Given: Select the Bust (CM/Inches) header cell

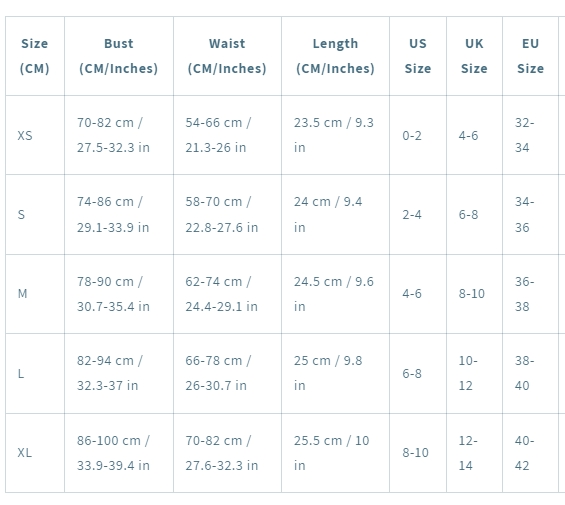Looking at the screenshot, I should (x=119, y=56).
